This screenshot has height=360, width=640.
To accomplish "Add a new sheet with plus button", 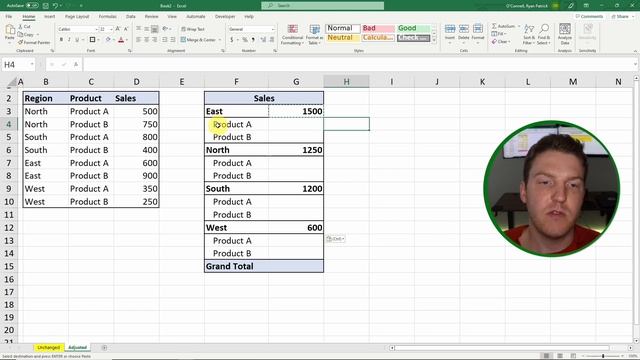I will pyautogui.click(x=104, y=348).
